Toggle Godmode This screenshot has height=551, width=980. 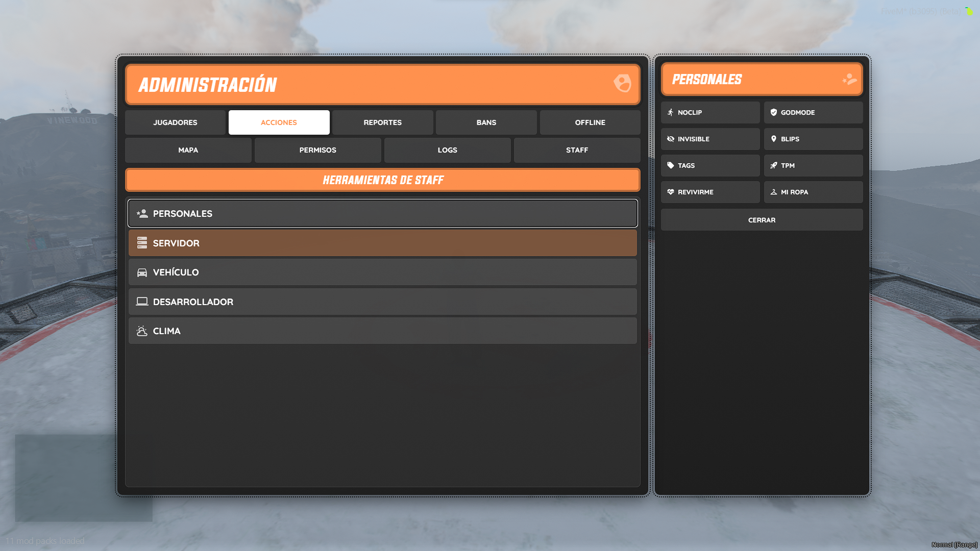pos(813,112)
